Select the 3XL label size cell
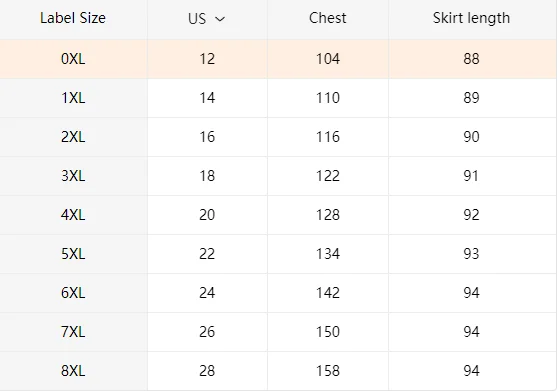The height and width of the screenshot is (391, 557). pos(73,176)
